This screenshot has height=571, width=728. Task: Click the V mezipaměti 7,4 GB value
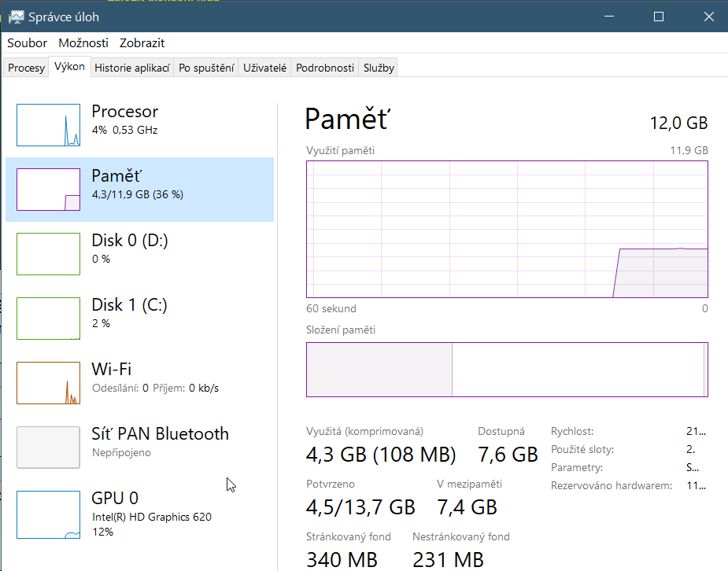coord(467,507)
